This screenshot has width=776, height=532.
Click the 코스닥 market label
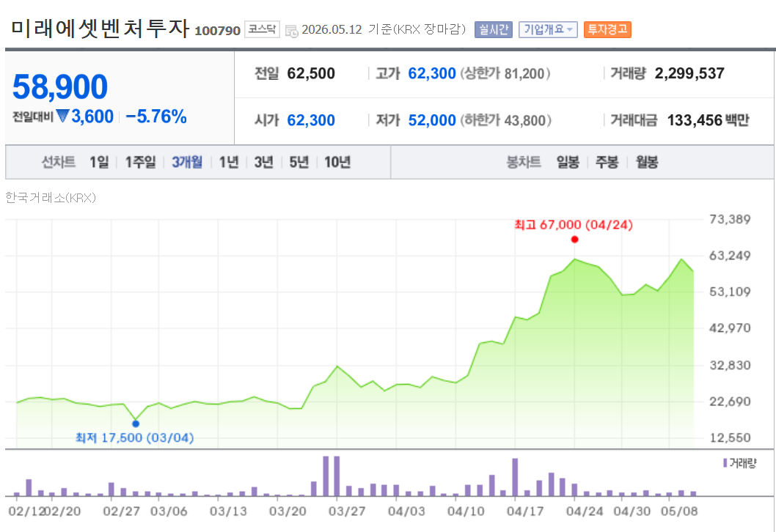(263, 29)
